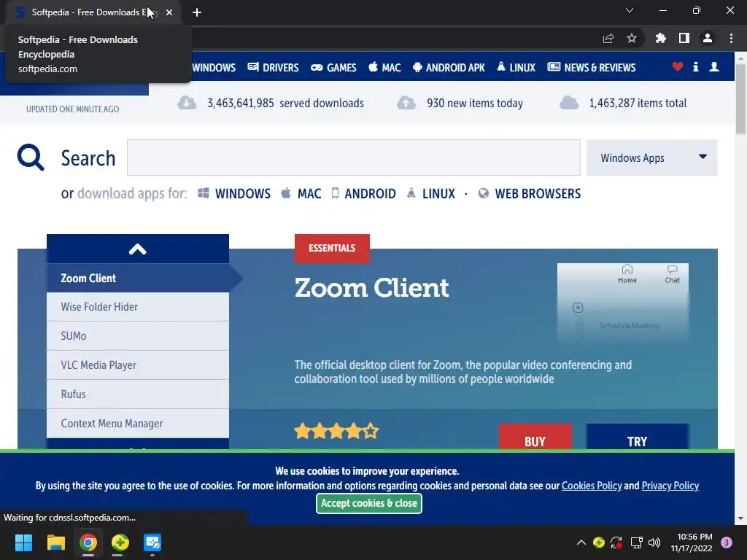Click the 930 new items today text

[475, 104]
